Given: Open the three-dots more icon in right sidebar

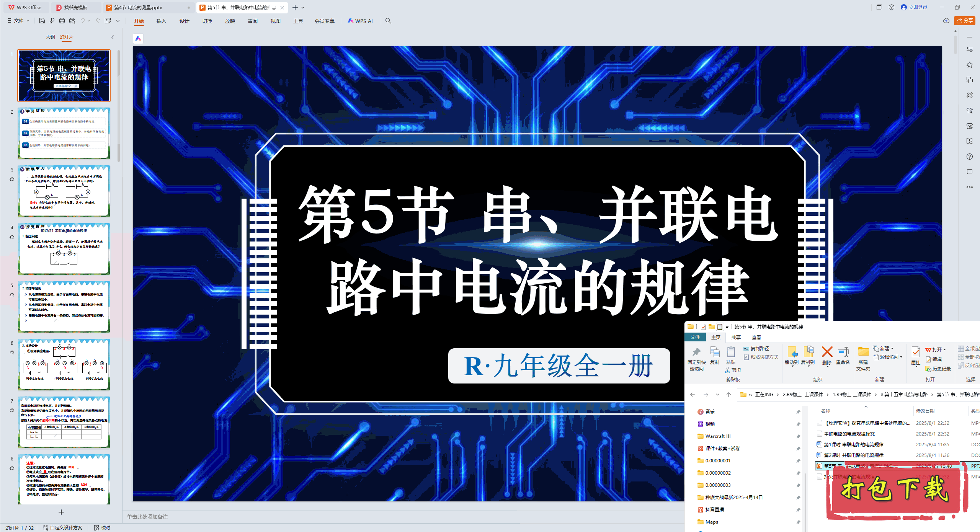Looking at the screenshot, I should click(970, 187).
